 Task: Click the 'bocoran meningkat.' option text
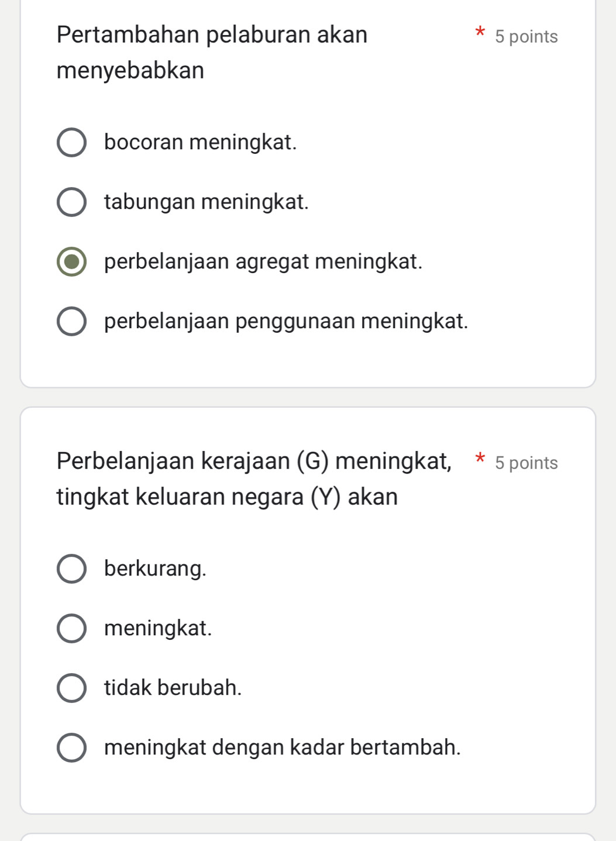point(200,142)
